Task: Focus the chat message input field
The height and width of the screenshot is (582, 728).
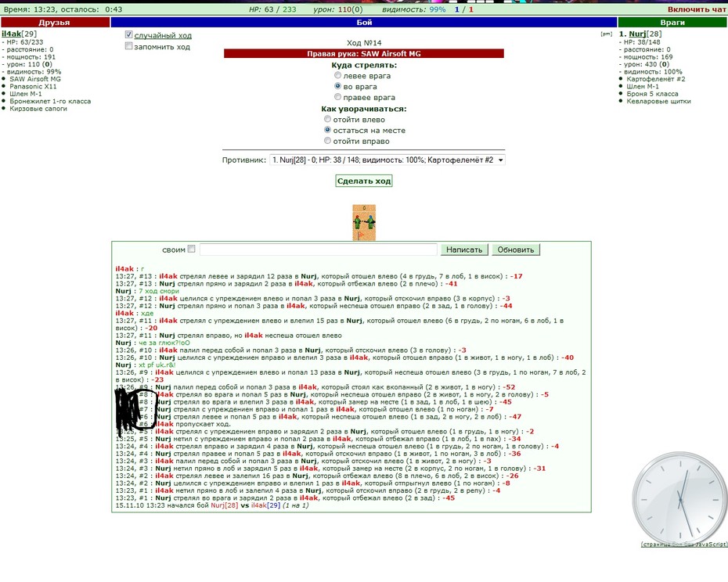Action: tap(318, 250)
